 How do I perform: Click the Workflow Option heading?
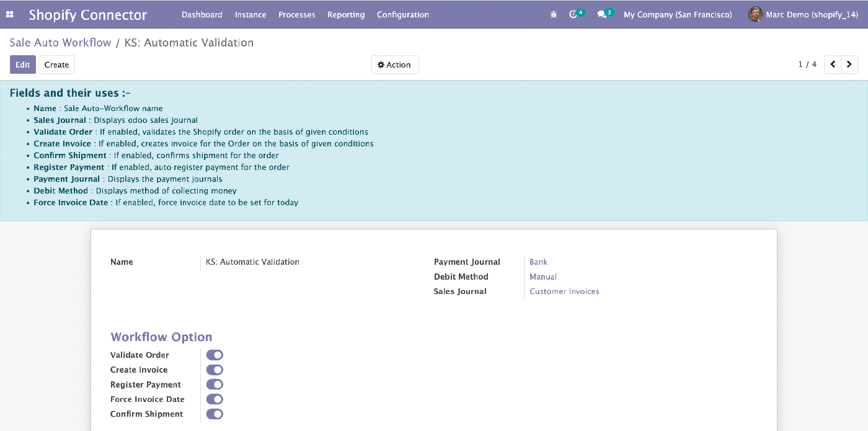click(161, 337)
